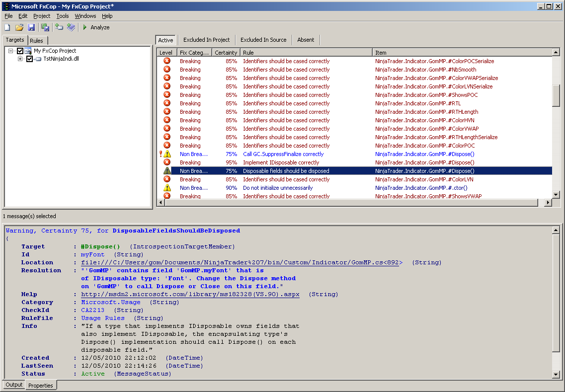Click the error icon for #ShowsPOC row
The width and height of the screenshot is (565, 392).
pyautogui.click(x=167, y=95)
